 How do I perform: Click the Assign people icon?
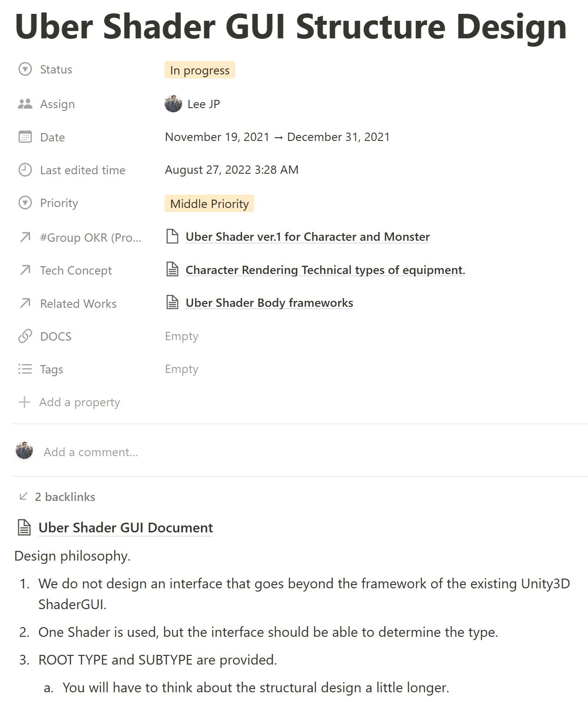click(25, 104)
